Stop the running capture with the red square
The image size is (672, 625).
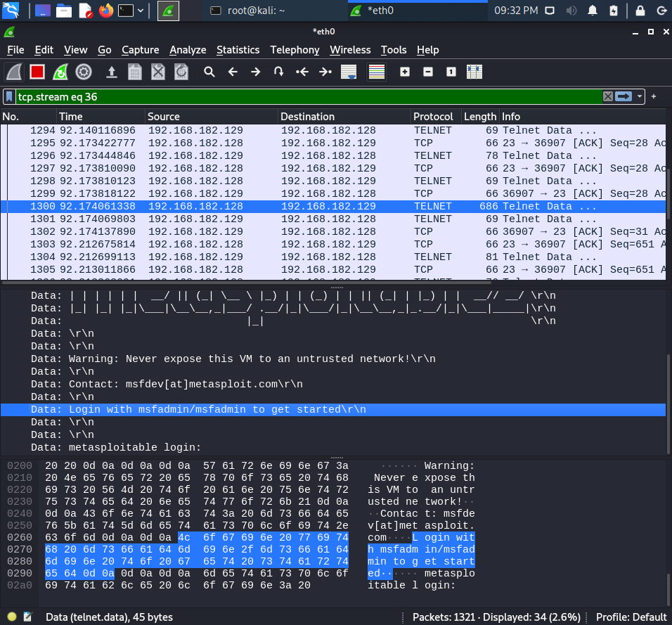[37, 72]
